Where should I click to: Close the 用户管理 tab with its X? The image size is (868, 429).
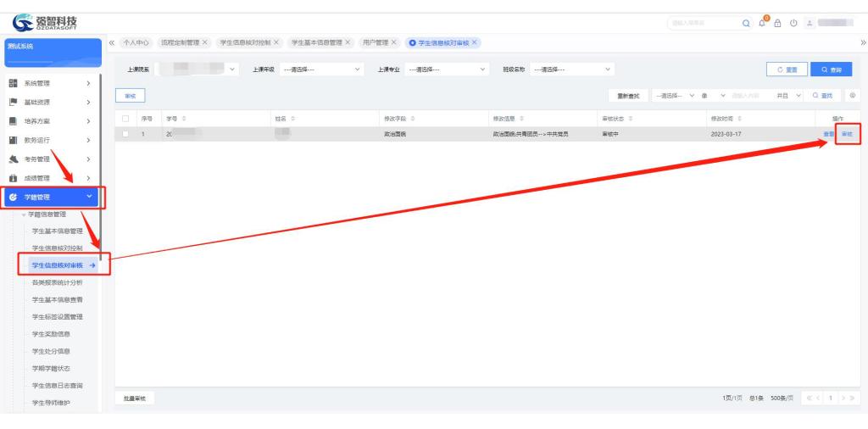(x=396, y=42)
